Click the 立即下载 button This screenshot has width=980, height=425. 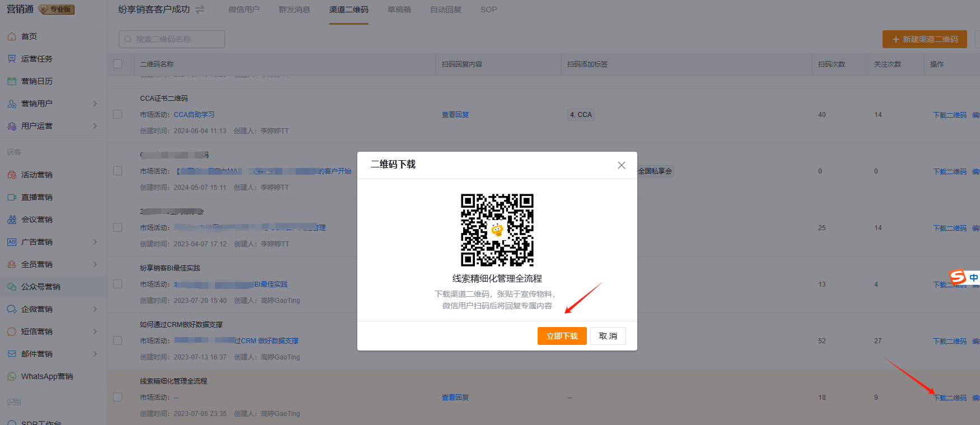[562, 336]
